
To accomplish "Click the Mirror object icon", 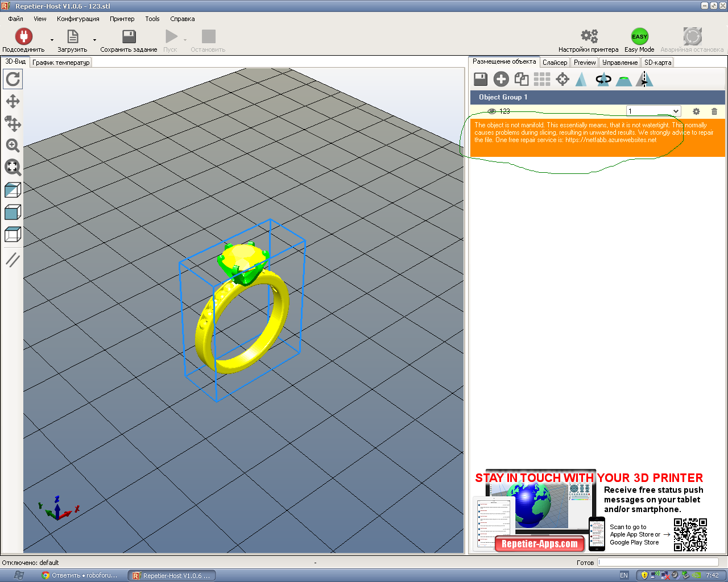I will point(644,79).
